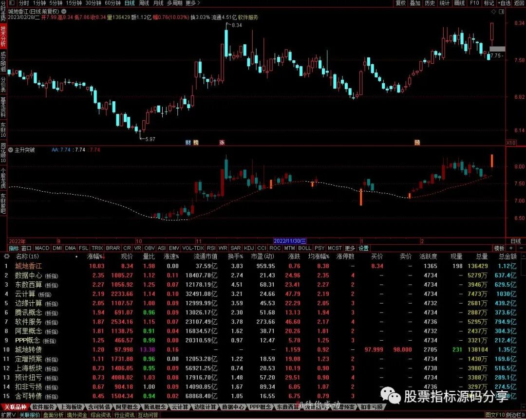
Task: Select 数据中心 板指 row
Action: point(263,275)
